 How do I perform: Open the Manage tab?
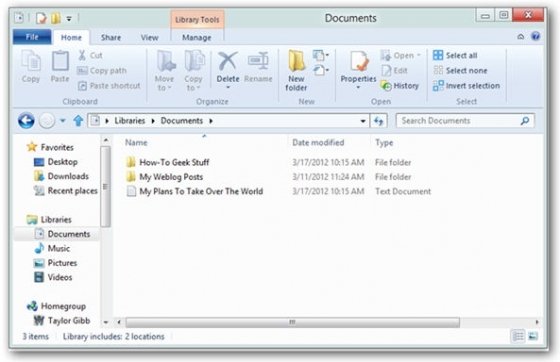pos(196,37)
